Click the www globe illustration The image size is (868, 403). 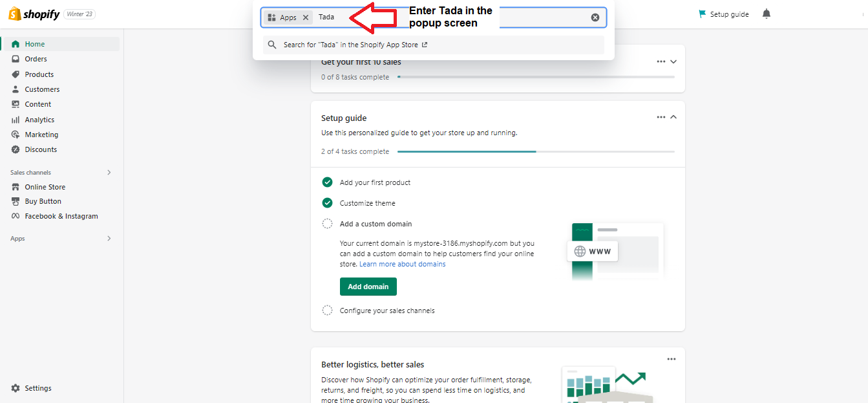tap(593, 251)
